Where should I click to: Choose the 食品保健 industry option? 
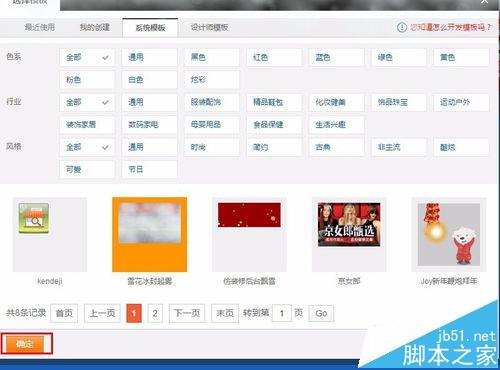[x=274, y=125]
